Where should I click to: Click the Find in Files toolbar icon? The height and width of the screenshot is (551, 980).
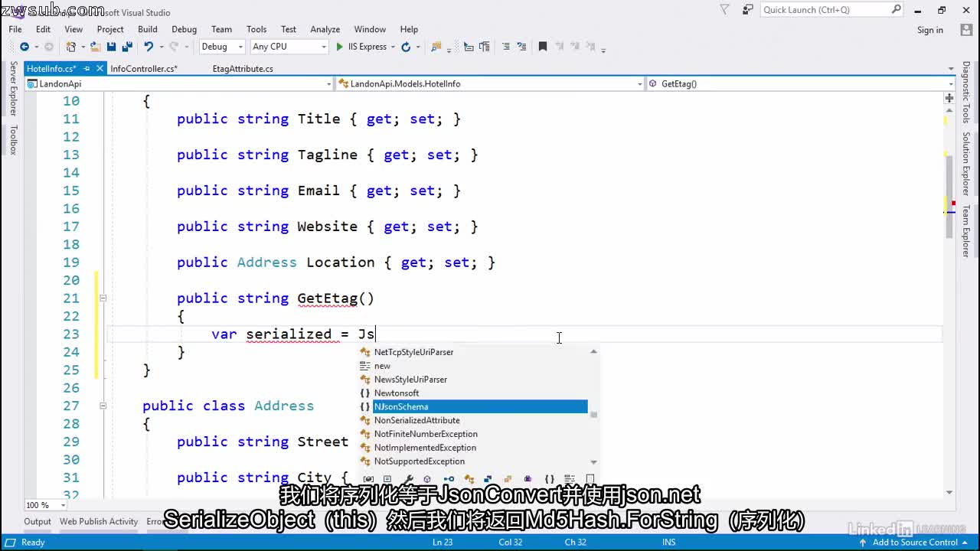point(437,47)
